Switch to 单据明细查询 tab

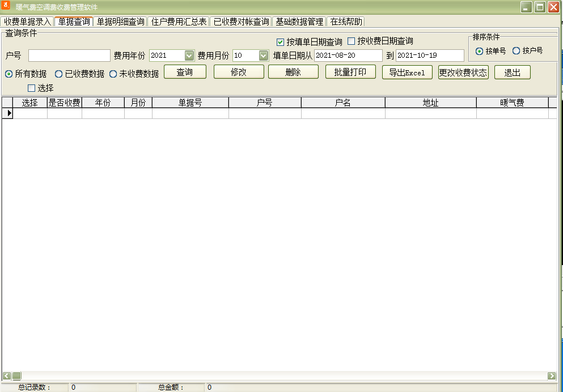[x=120, y=22]
